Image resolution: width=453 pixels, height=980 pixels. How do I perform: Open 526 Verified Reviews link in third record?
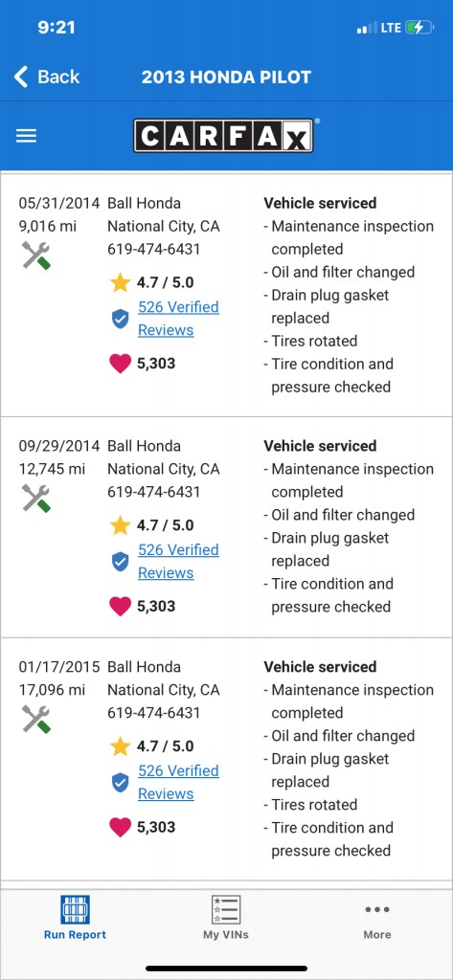[x=178, y=783]
